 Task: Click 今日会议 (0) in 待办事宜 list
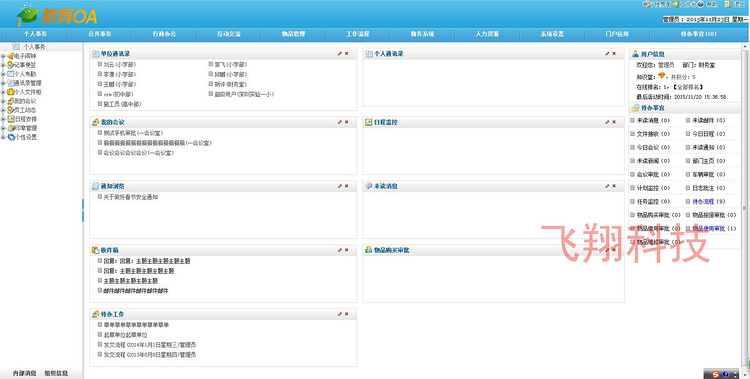tap(653, 147)
